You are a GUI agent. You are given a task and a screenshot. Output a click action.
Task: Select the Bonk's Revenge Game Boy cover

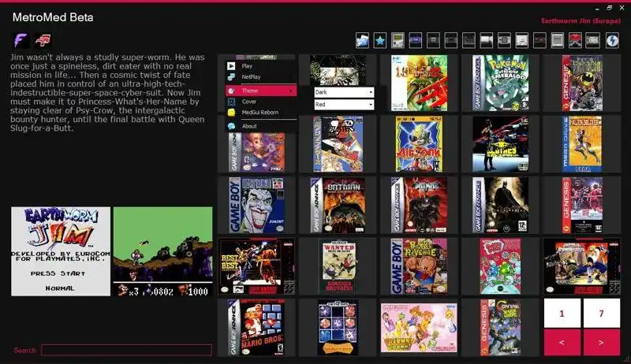pyautogui.click(x=419, y=266)
